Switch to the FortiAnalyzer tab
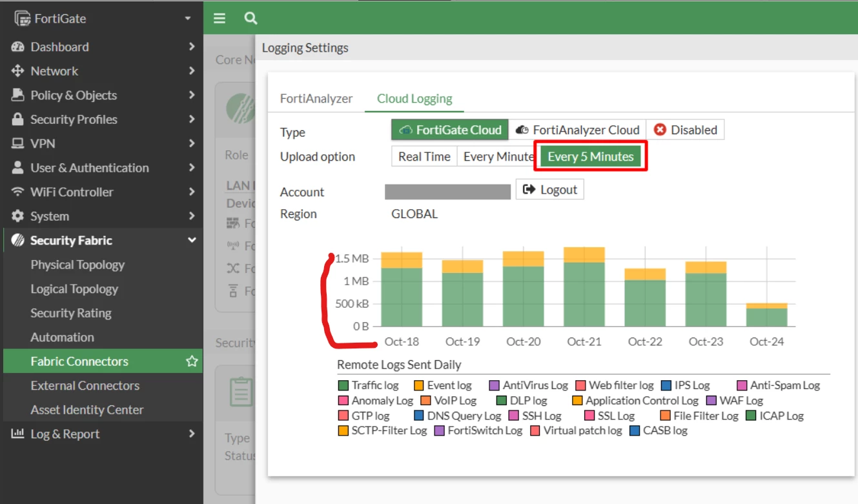The image size is (858, 504). [316, 99]
